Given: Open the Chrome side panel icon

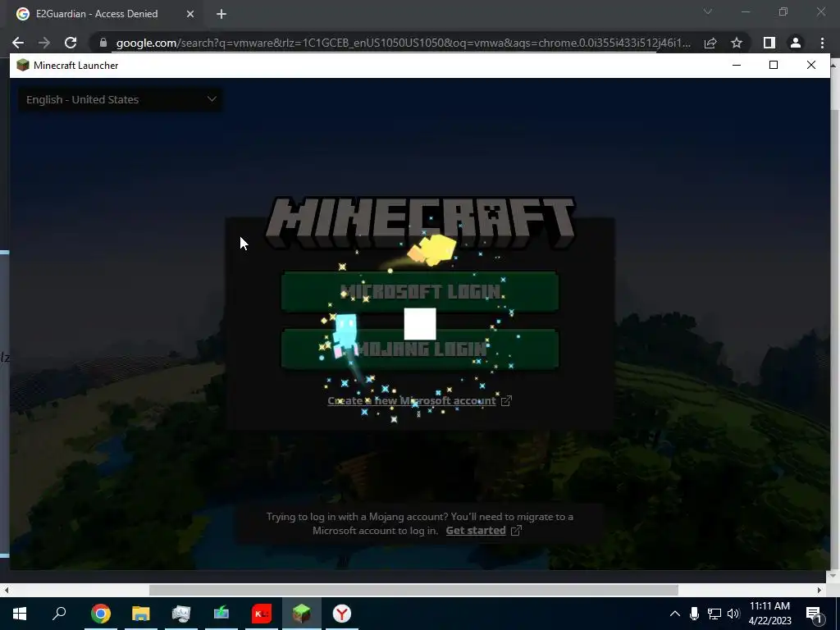Looking at the screenshot, I should (769, 43).
